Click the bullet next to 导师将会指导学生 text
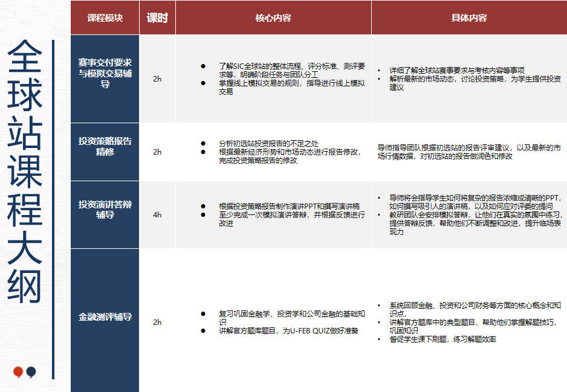The image size is (567, 392). tap(379, 196)
